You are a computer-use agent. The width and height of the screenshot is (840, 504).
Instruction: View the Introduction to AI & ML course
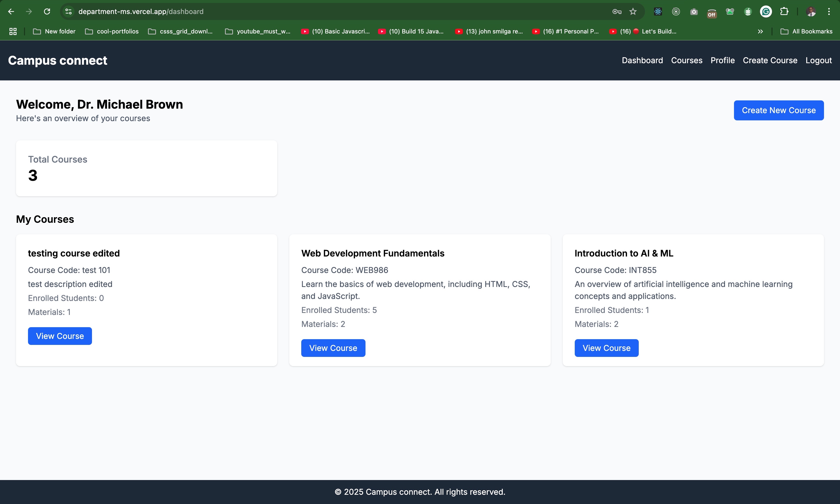[606, 348]
